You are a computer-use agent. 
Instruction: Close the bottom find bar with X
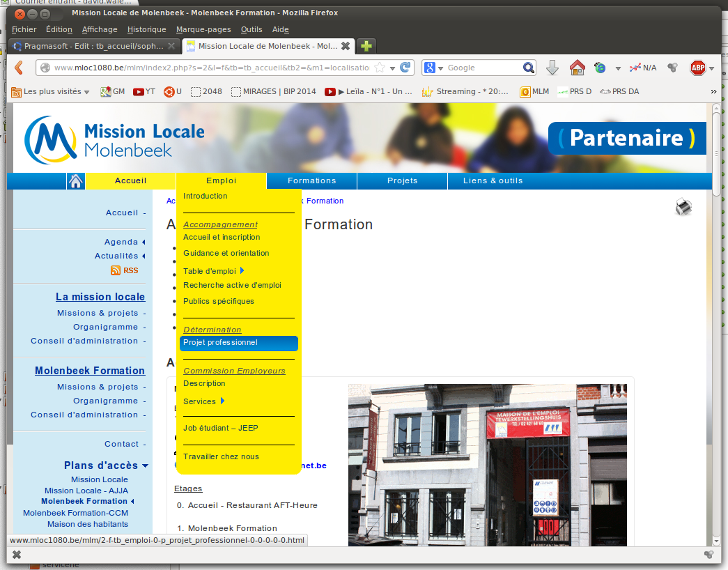[x=17, y=554]
